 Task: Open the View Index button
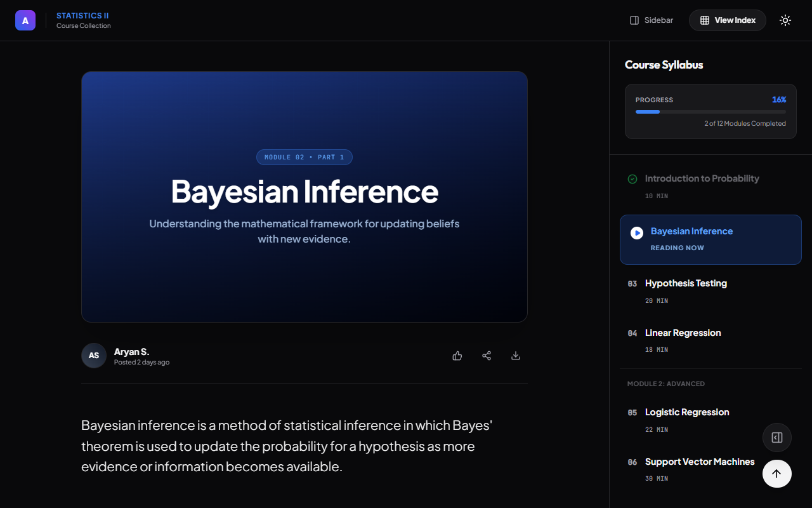[727, 20]
